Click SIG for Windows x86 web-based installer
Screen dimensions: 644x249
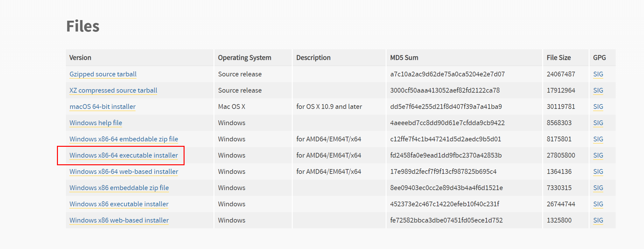[598, 220]
